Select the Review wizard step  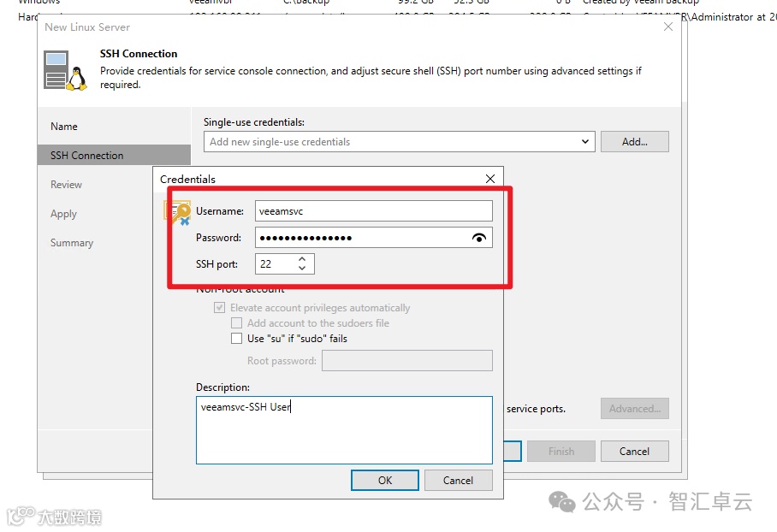click(66, 184)
